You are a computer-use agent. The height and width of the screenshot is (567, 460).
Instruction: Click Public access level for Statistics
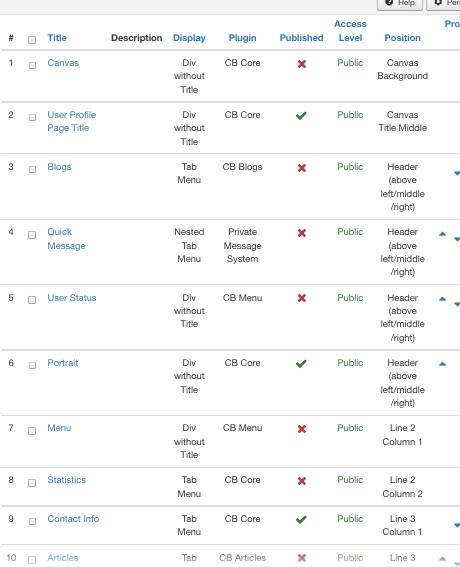point(350,480)
